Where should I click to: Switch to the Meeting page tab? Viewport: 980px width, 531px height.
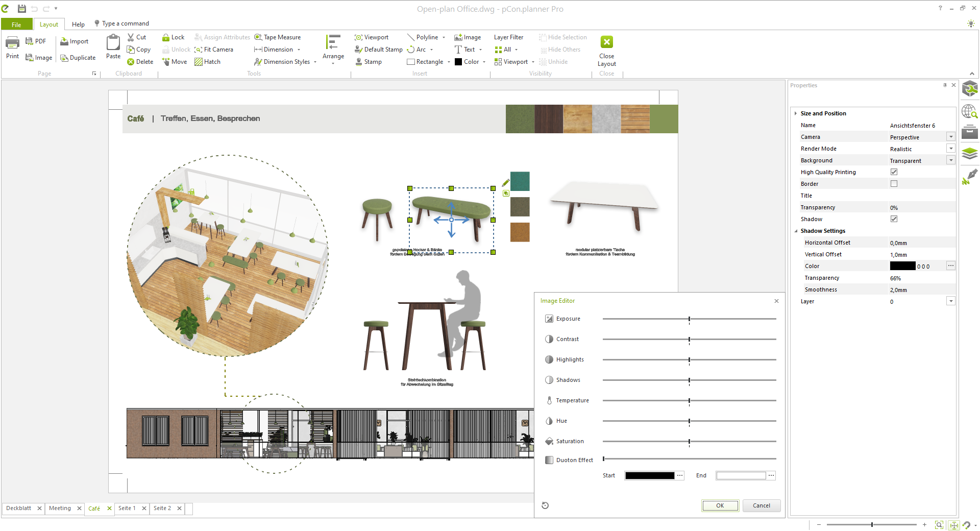click(x=60, y=509)
